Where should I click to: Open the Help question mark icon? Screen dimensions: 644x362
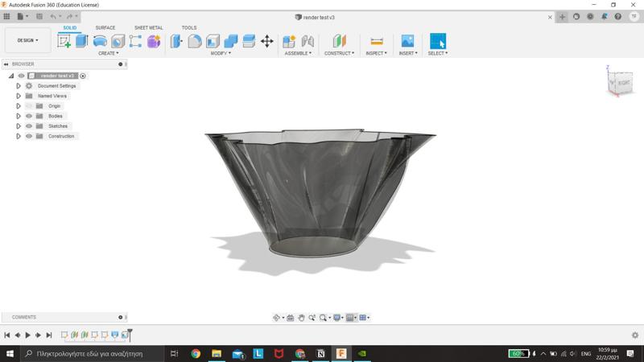tap(618, 16)
